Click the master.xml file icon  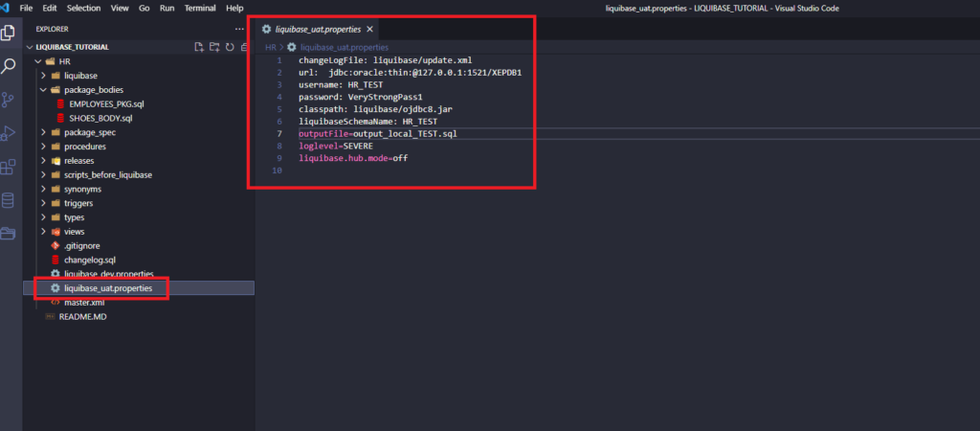(55, 303)
